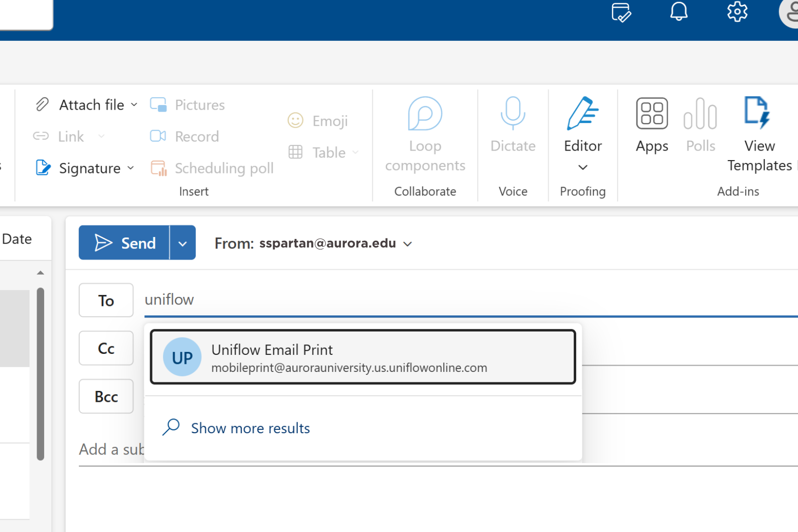The width and height of the screenshot is (798, 532).
Task: Click the Dictate microphone icon
Action: [513, 113]
